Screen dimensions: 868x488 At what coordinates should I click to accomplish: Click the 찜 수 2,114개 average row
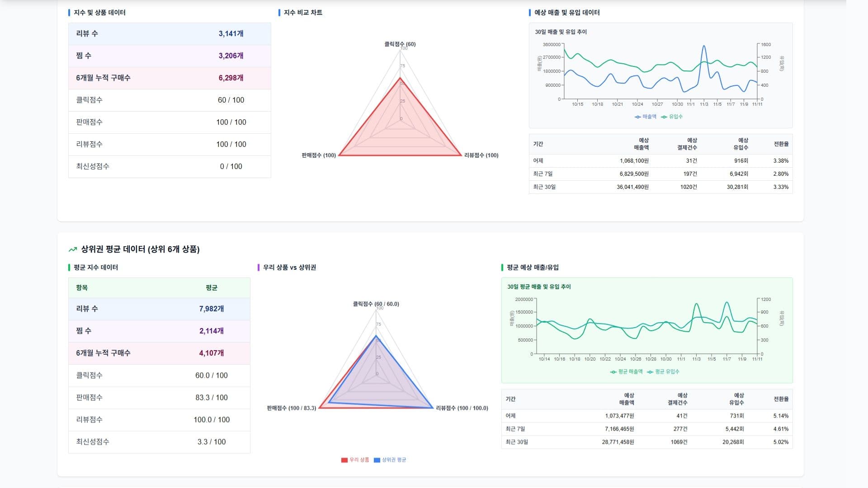159,331
